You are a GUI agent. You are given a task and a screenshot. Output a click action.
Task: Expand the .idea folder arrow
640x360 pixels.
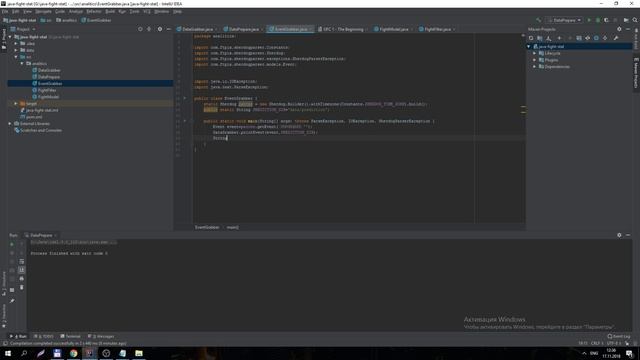16,43
